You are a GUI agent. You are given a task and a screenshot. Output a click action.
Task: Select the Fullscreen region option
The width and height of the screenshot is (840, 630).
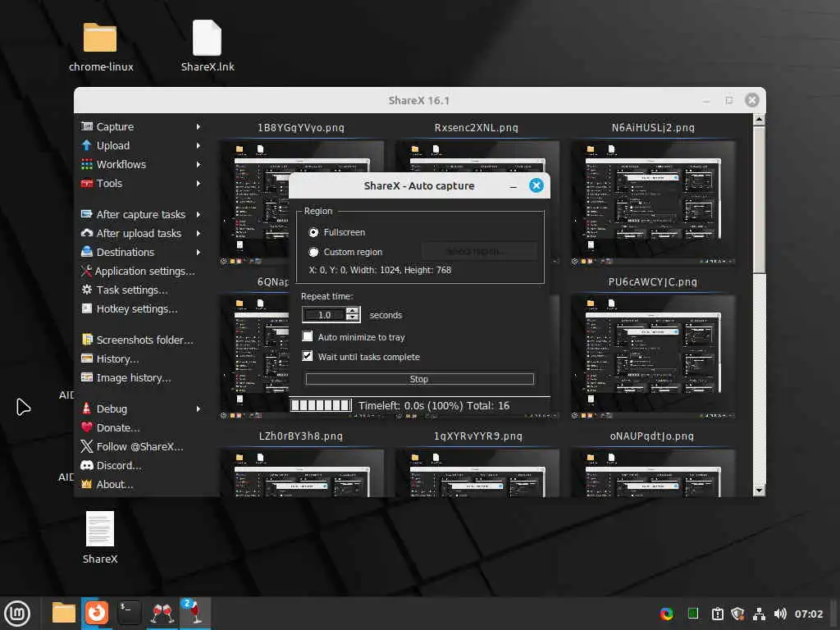point(313,232)
